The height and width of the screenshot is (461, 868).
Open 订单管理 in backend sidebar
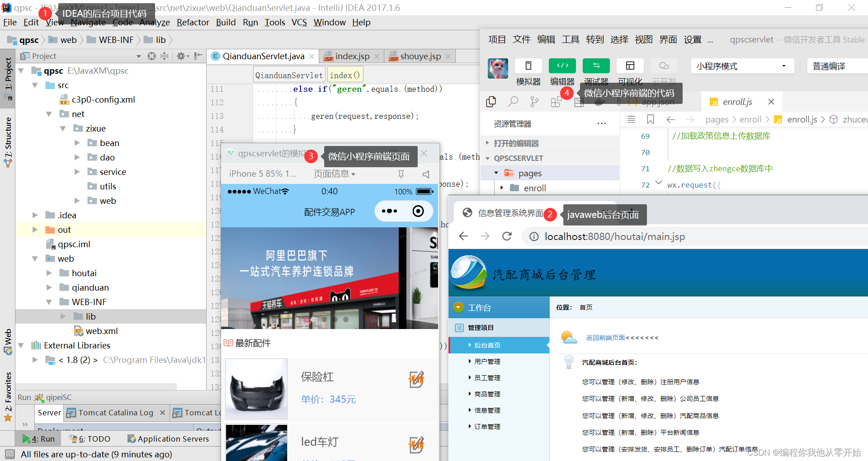[x=487, y=427]
